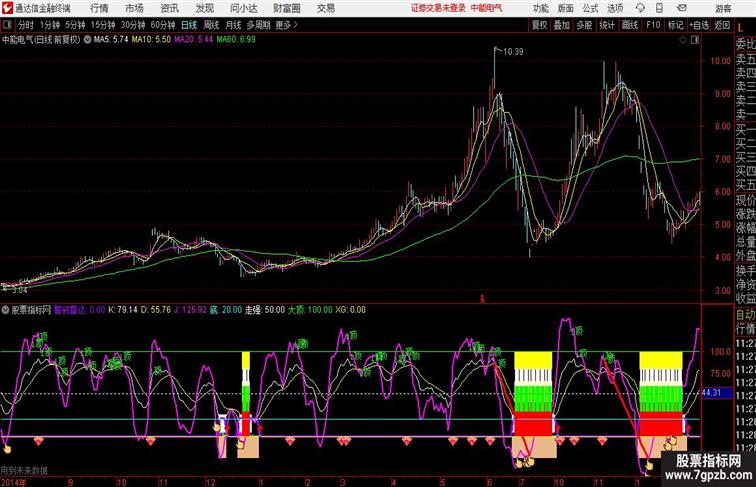
Task: Open 选项 options menu
Action: click(x=615, y=8)
